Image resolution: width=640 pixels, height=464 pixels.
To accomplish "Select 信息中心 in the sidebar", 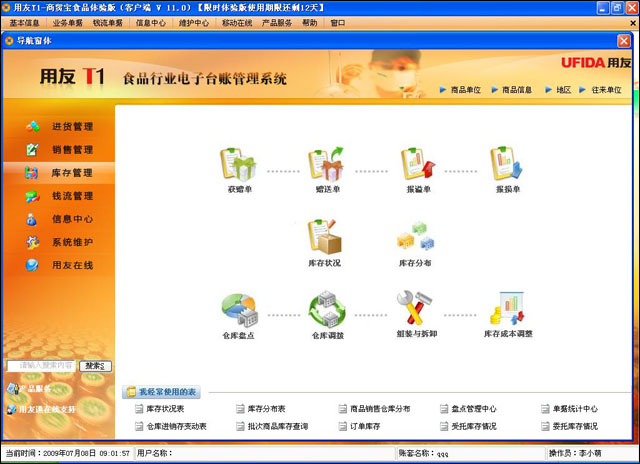I will click(x=59, y=219).
